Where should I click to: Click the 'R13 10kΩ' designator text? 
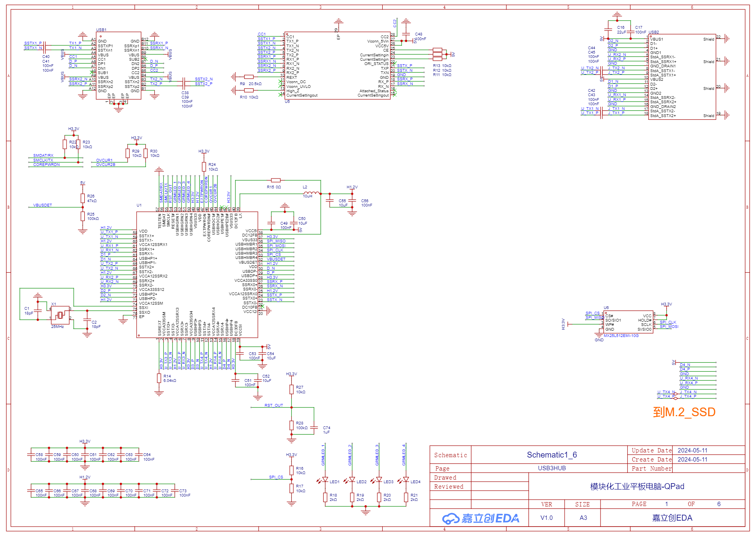tap(442, 66)
